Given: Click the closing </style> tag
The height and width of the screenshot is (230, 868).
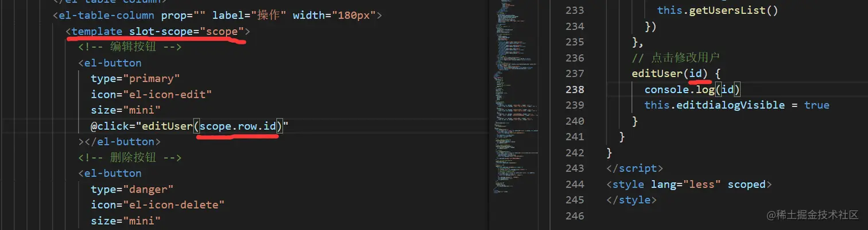Looking at the screenshot, I should pos(631,200).
